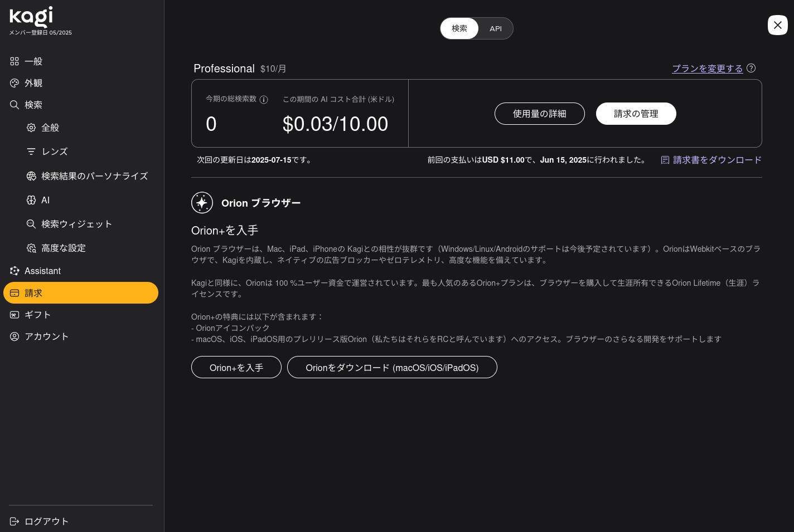Close the settings panel with X
The image size is (794, 532).
[x=778, y=25]
